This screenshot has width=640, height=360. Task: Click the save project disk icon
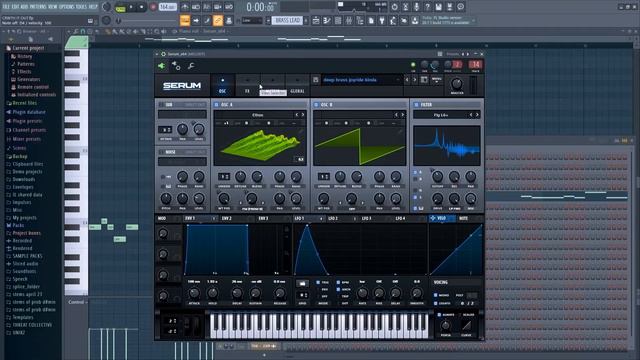pos(438,7)
